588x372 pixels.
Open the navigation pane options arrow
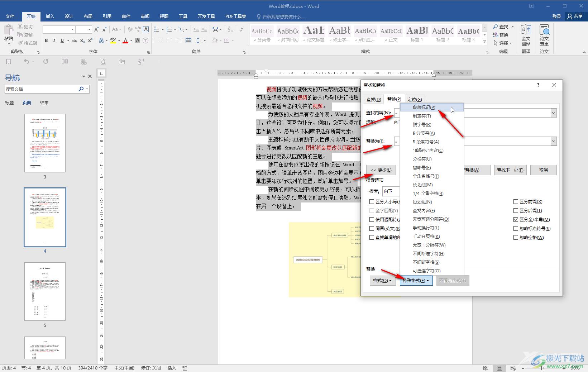83,76
